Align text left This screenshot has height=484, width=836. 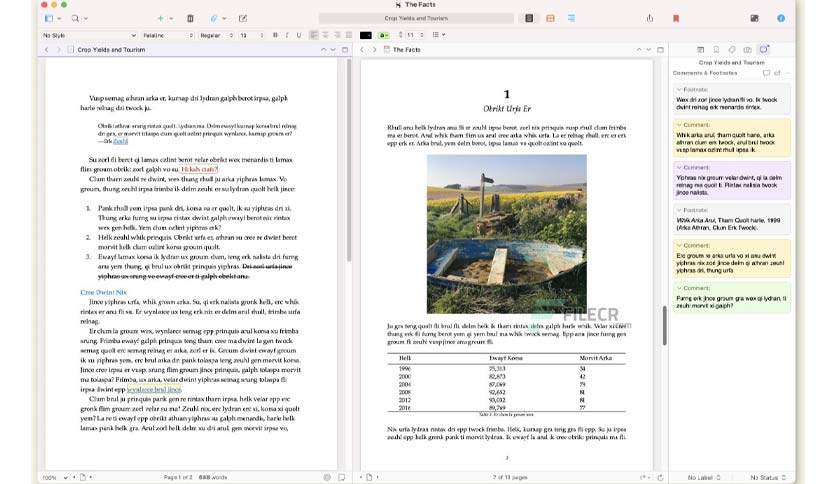point(314,35)
